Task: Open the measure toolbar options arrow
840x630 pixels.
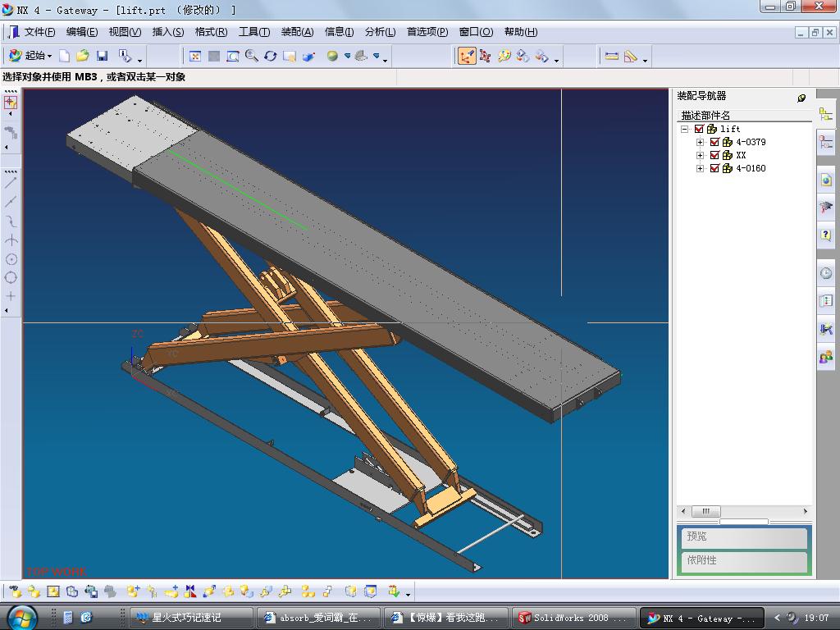Action: [x=645, y=61]
